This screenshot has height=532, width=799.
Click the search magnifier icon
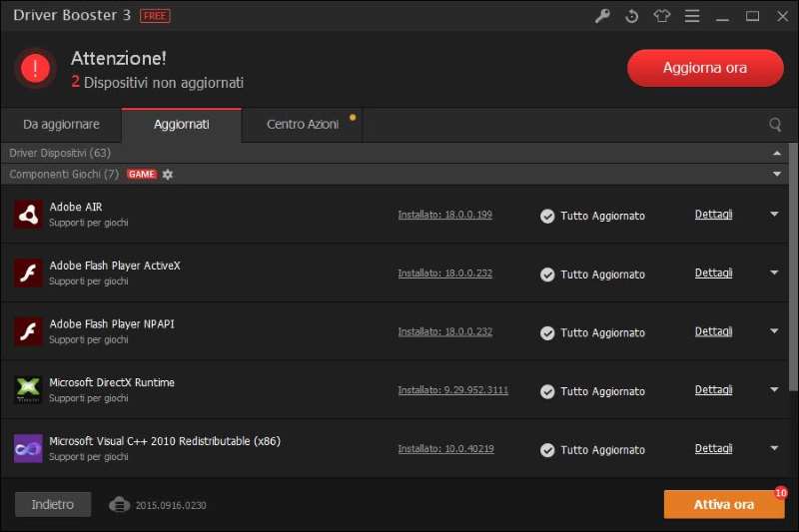click(775, 124)
